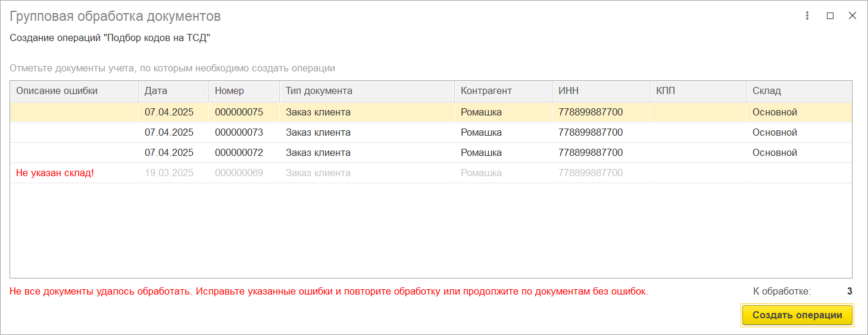
Task: Maximize the dialog window
Action: [x=830, y=16]
